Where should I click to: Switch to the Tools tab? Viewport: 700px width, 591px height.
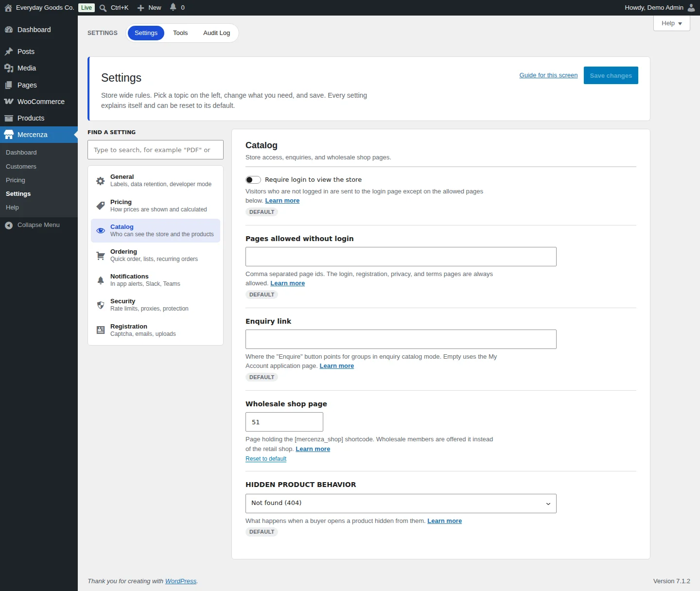(x=180, y=33)
